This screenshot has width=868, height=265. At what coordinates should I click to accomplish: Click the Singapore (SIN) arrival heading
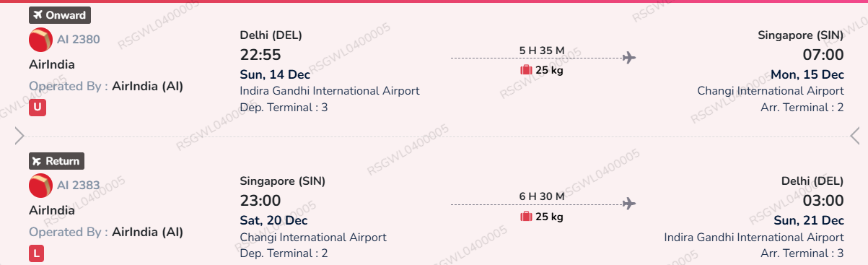coord(800,35)
